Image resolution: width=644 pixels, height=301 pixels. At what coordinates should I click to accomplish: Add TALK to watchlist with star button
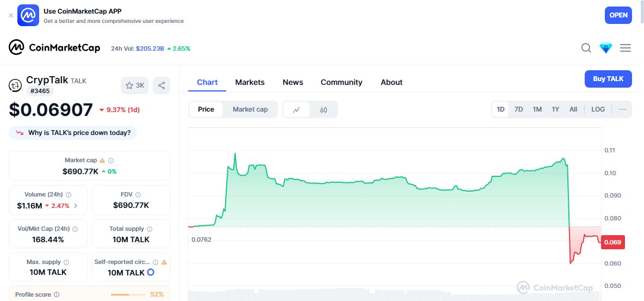coord(135,85)
